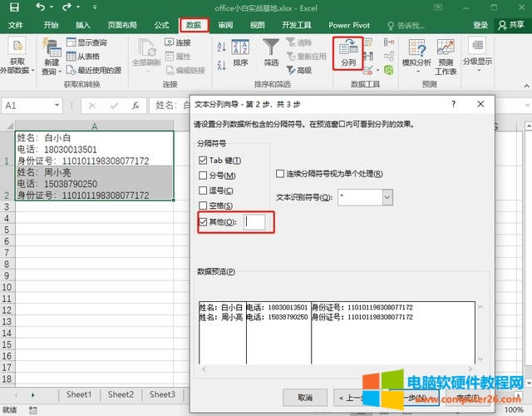Switch to the 插入 ribbon tab

(x=83, y=25)
